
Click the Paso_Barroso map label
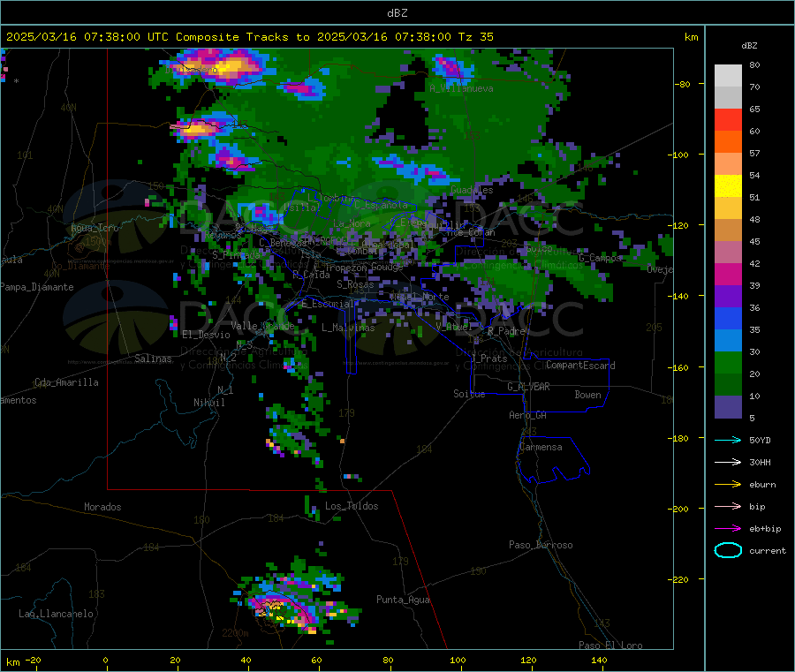(x=541, y=545)
